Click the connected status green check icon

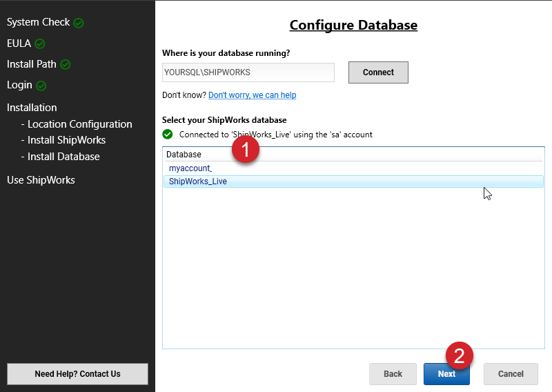click(168, 134)
